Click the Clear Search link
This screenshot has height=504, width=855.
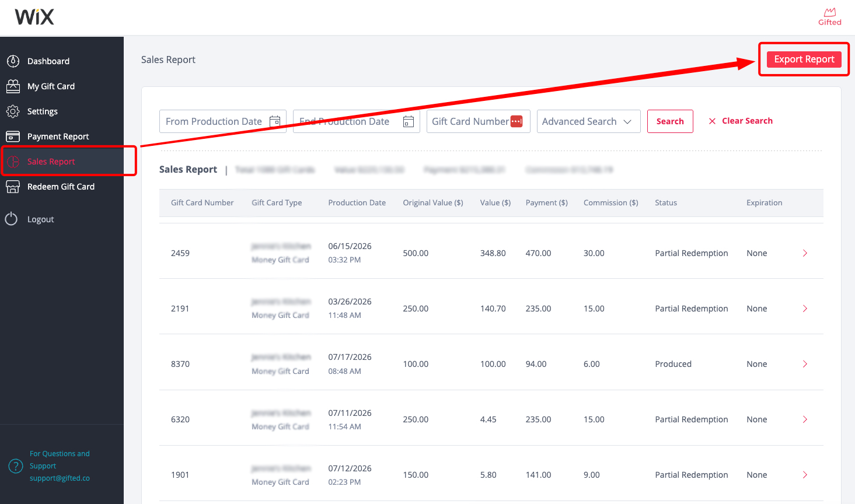pyautogui.click(x=747, y=121)
